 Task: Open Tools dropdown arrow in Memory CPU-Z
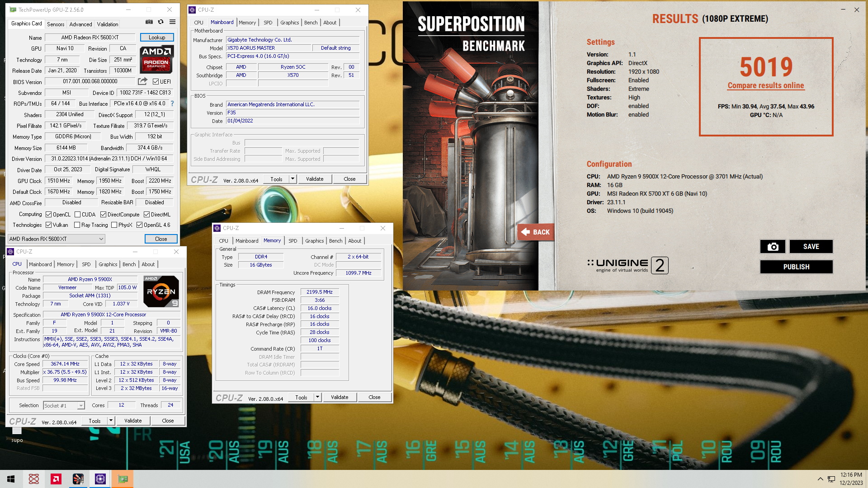(x=317, y=397)
